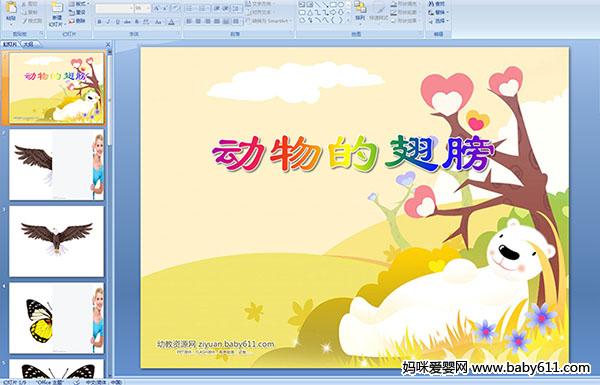Open the Character Spacing menu
Viewport: 600px width, 385px height.
146,22
